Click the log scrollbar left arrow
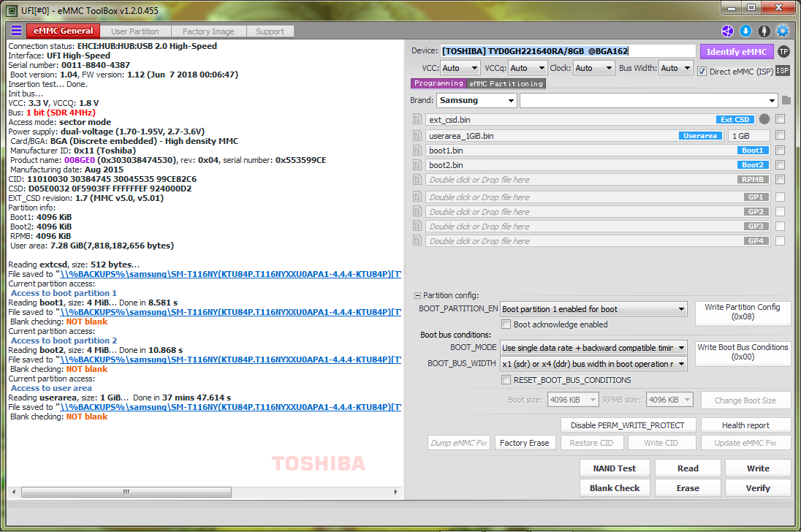801x532 pixels. (13, 493)
